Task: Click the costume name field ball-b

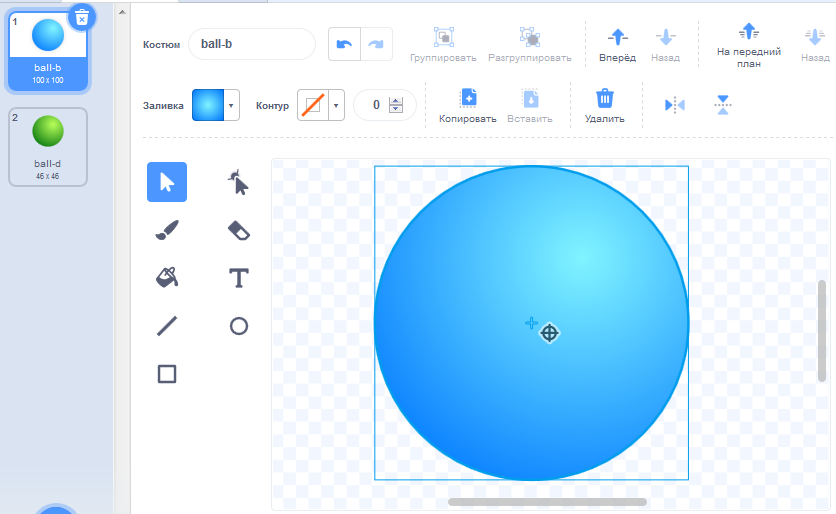Action: (x=251, y=44)
